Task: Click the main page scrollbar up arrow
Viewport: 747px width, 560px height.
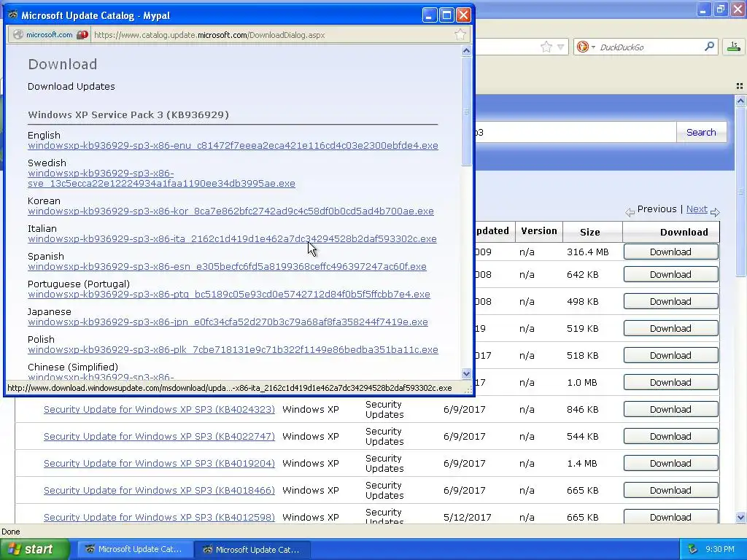Action: [x=740, y=101]
